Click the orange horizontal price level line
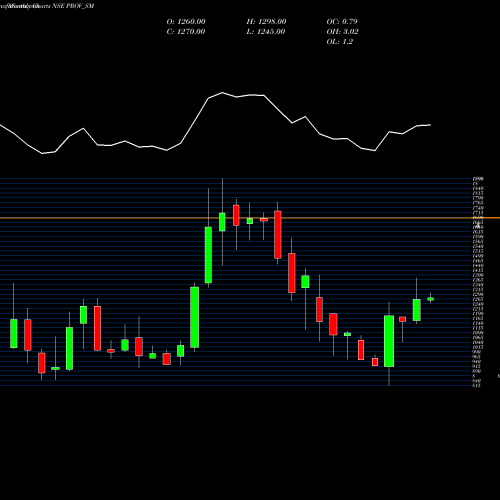The image size is (500, 500). coord(250,218)
